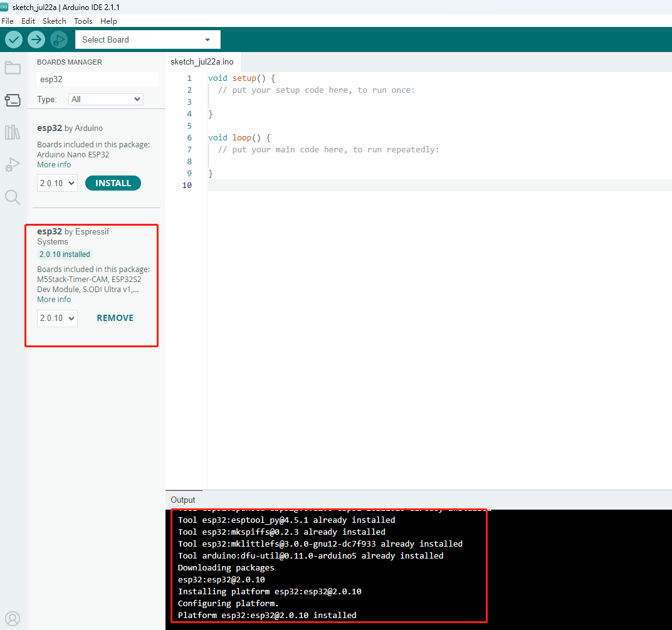Open the Help menu
Viewport: 672px width, 630px height.
point(108,21)
